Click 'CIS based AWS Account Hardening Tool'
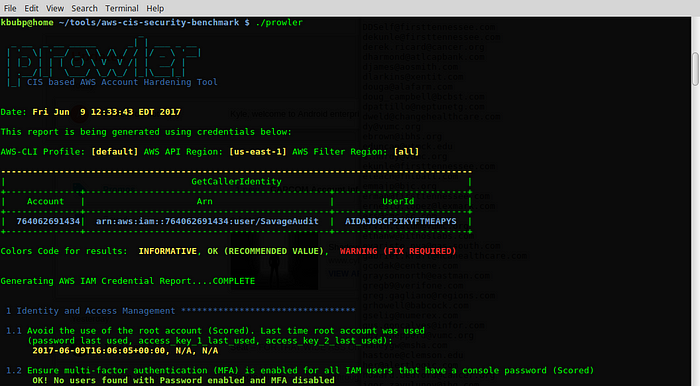 (x=122, y=82)
